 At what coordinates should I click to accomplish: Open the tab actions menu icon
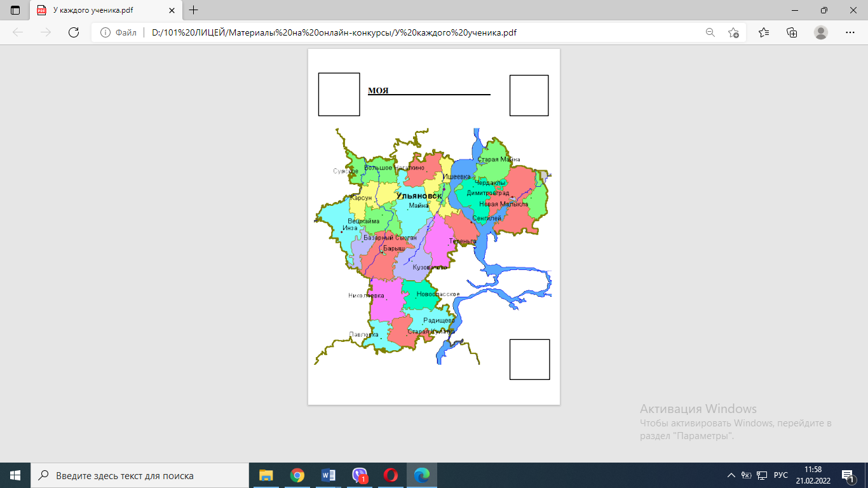(15, 10)
